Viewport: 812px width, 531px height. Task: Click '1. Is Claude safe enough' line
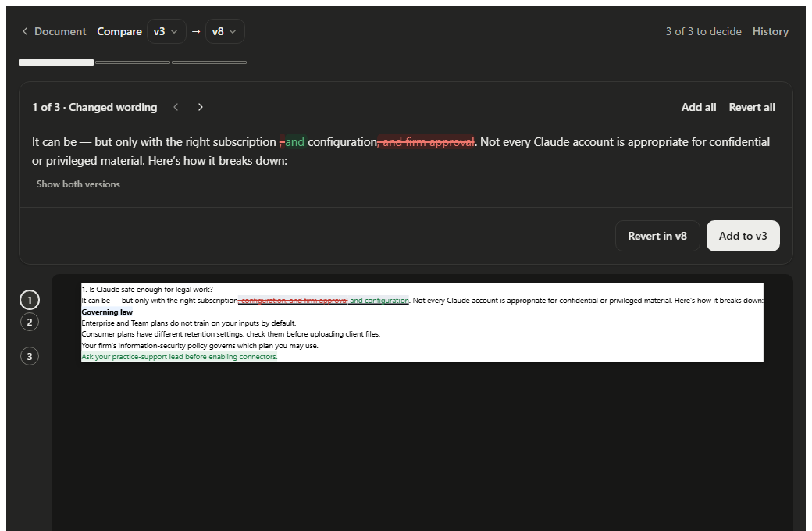[x=147, y=290]
